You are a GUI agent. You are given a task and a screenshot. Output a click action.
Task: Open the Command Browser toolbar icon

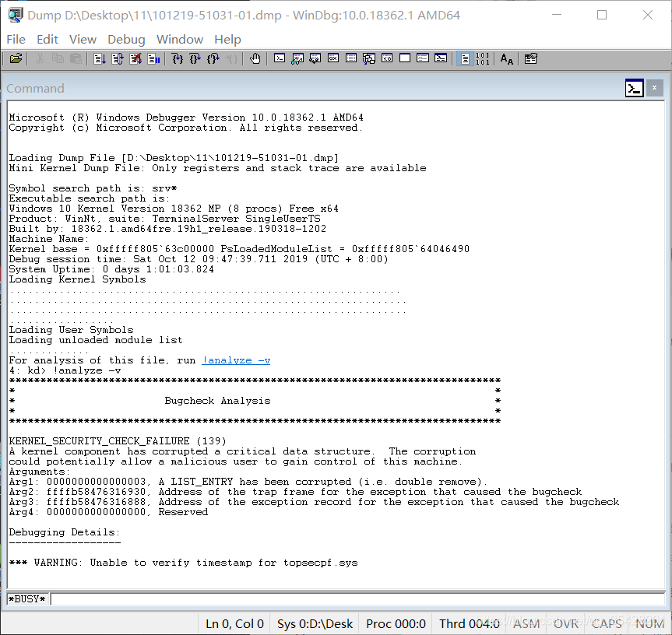[x=441, y=58]
